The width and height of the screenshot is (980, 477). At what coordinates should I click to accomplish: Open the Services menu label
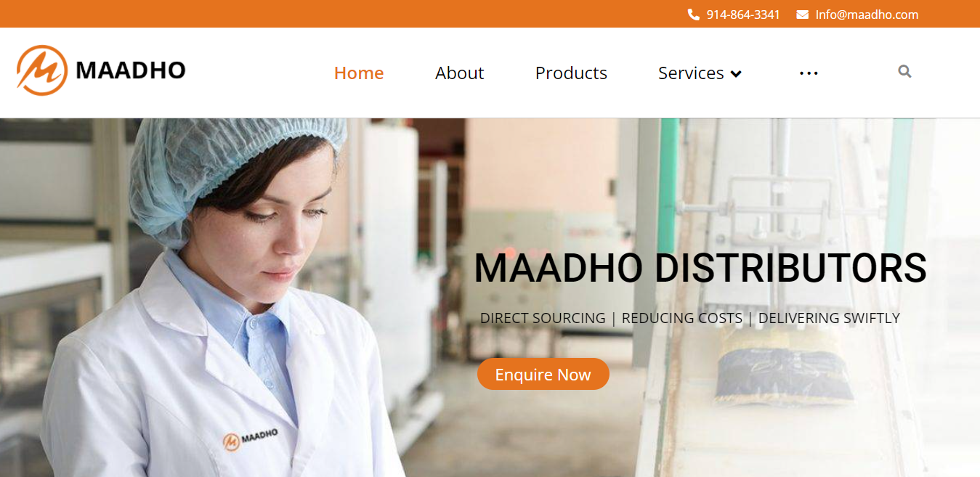click(x=691, y=73)
